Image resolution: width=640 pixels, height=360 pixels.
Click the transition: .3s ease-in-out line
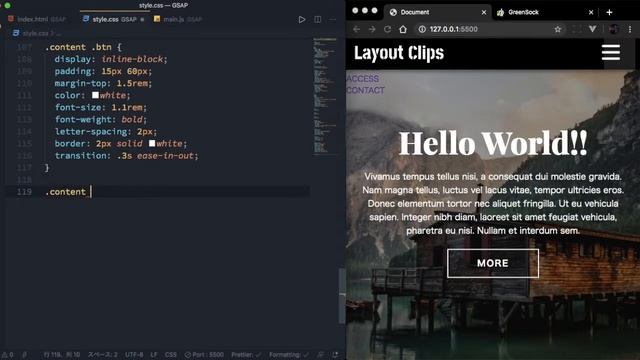click(127, 156)
